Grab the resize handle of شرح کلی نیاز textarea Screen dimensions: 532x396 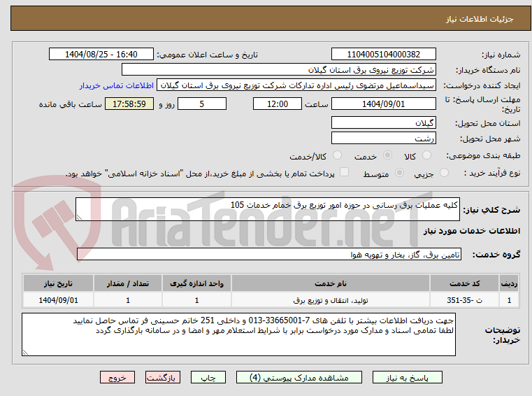79,218
